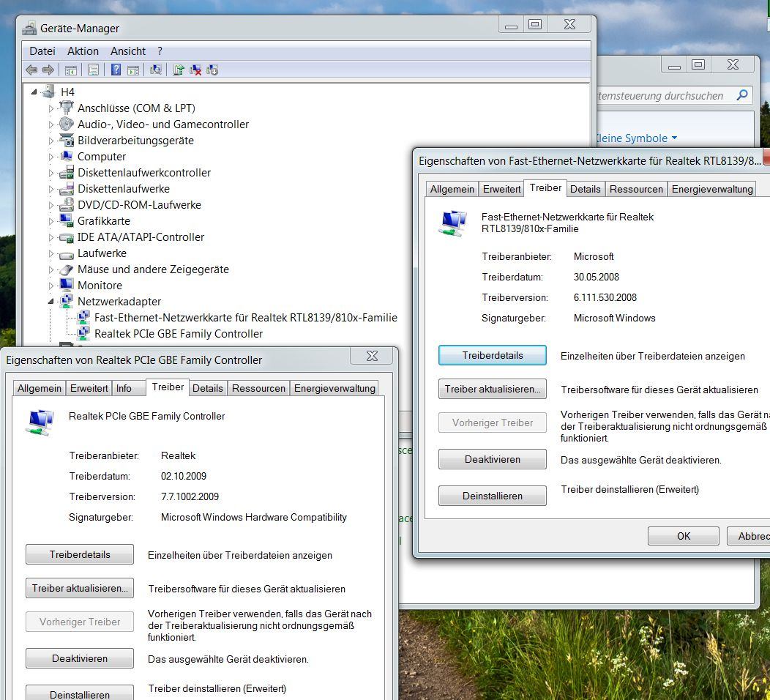The width and height of the screenshot is (770, 700).
Task: Click the Anschlüsse (COM & LPT) port icon
Action: coord(67,108)
